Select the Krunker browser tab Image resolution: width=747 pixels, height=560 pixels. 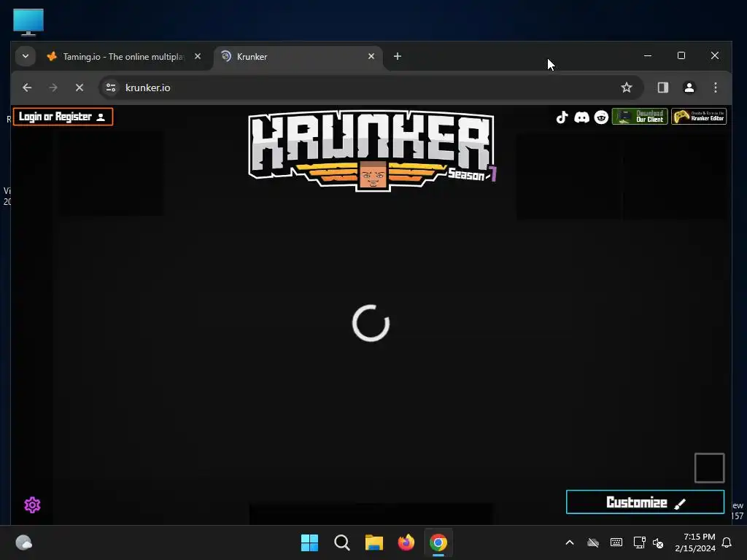coord(298,57)
